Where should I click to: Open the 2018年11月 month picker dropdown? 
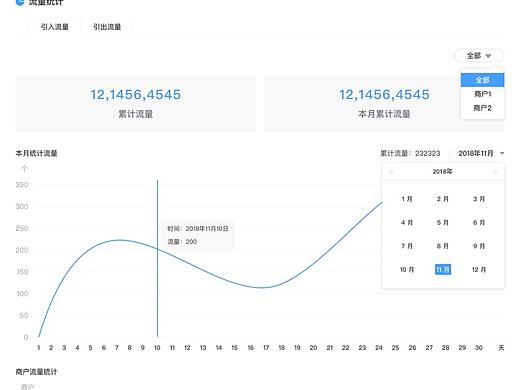[481, 153]
